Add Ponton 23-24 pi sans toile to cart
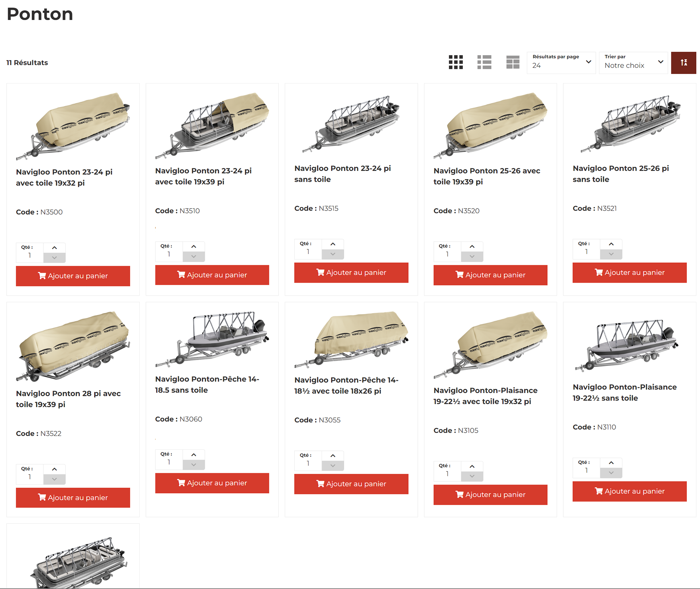 [x=351, y=273]
